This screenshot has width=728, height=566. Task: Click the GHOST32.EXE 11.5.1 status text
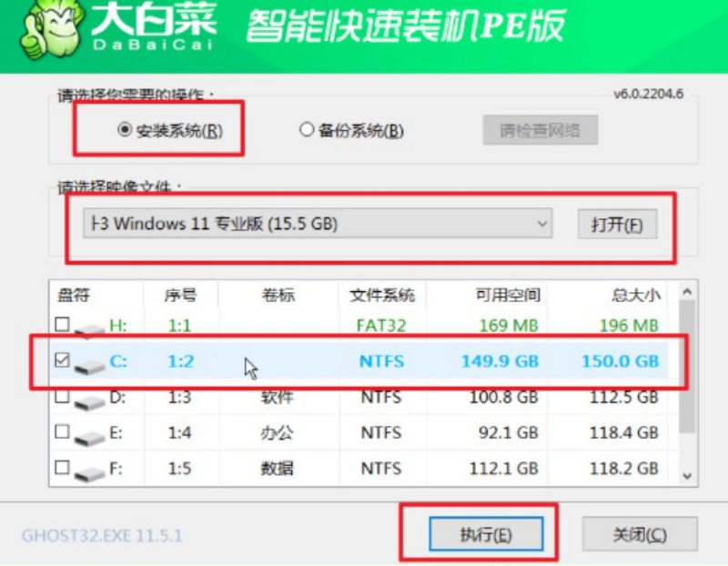coord(102,536)
